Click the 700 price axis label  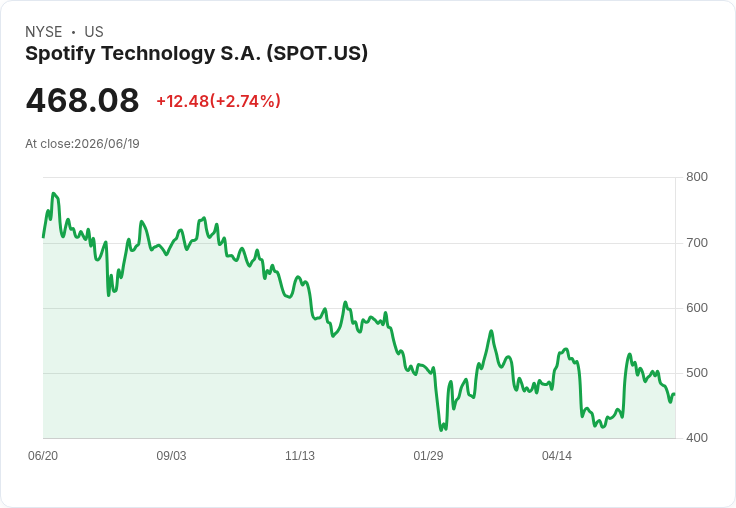697,243
